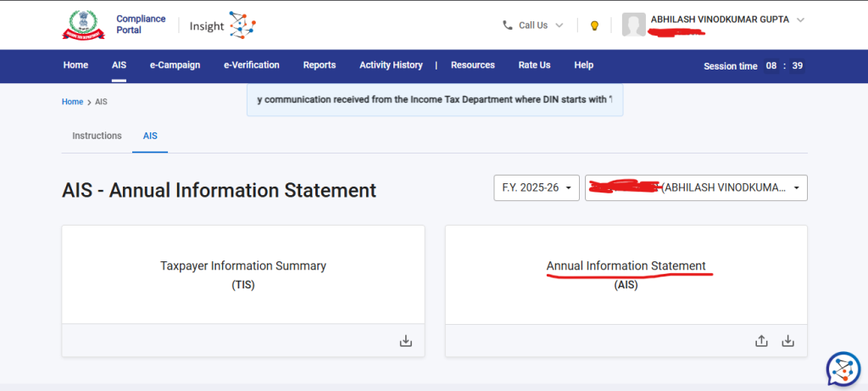Click Rate Us in navigation
868x391 pixels.
point(534,64)
